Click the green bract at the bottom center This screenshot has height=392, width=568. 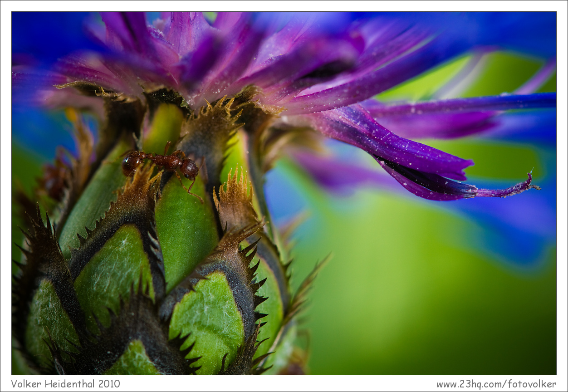pyautogui.click(x=208, y=318)
